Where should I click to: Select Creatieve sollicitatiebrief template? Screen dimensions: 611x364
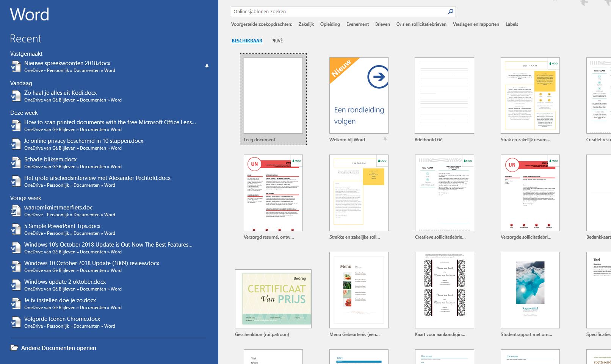tap(445, 193)
